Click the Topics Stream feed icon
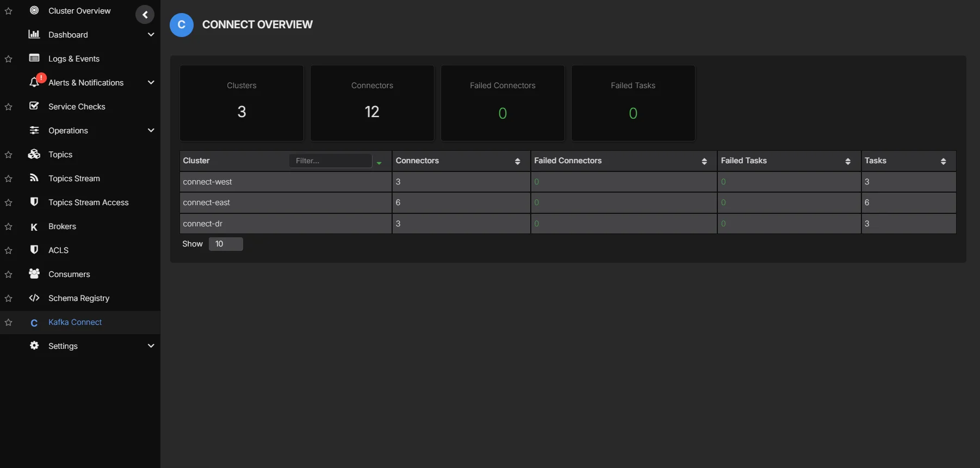The width and height of the screenshot is (980, 468). [34, 178]
